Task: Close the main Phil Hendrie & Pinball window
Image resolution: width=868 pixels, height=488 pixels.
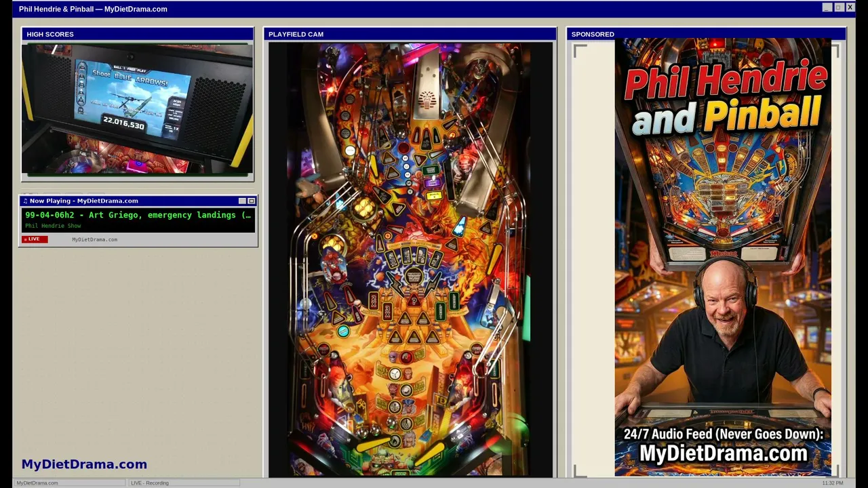Action: pos(850,7)
